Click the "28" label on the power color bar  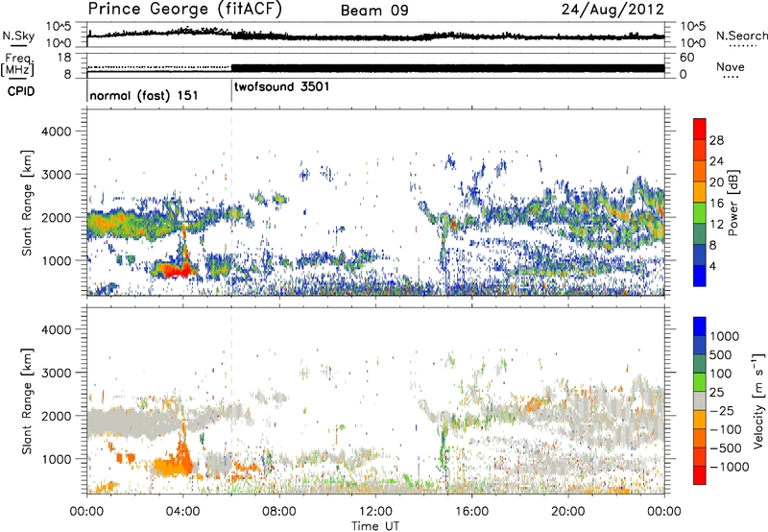click(x=716, y=140)
